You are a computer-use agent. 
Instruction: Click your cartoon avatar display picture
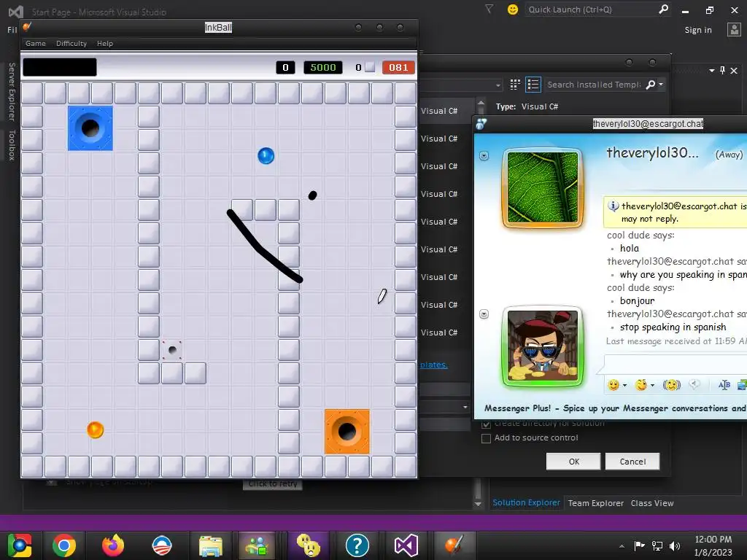click(543, 346)
